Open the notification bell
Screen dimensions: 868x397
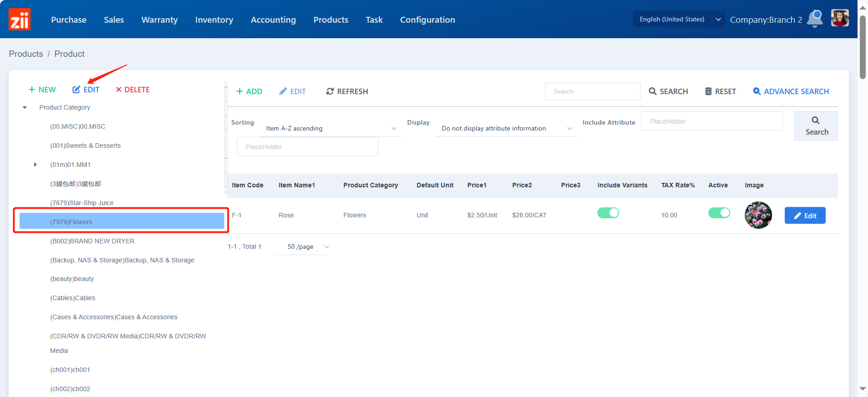pos(815,19)
